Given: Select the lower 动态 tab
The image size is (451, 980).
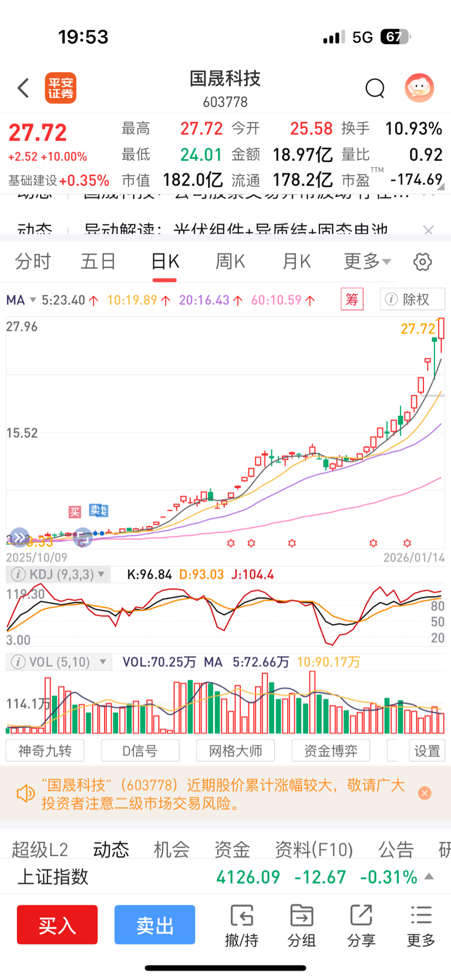Looking at the screenshot, I should click(x=111, y=849).
